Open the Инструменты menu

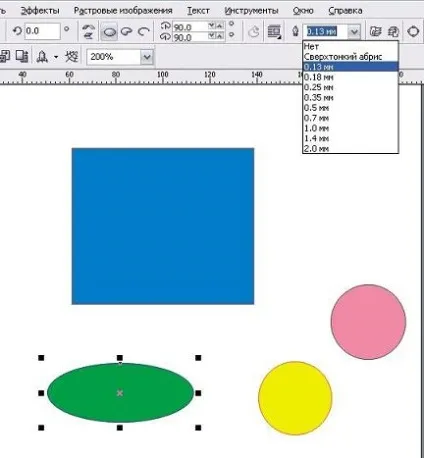click(x=251, y=11)
